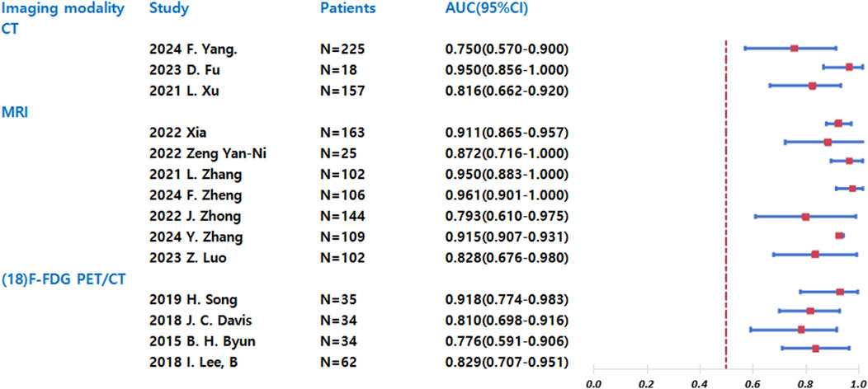Click the red marker for 2024 F. Yang

point(794,48)
